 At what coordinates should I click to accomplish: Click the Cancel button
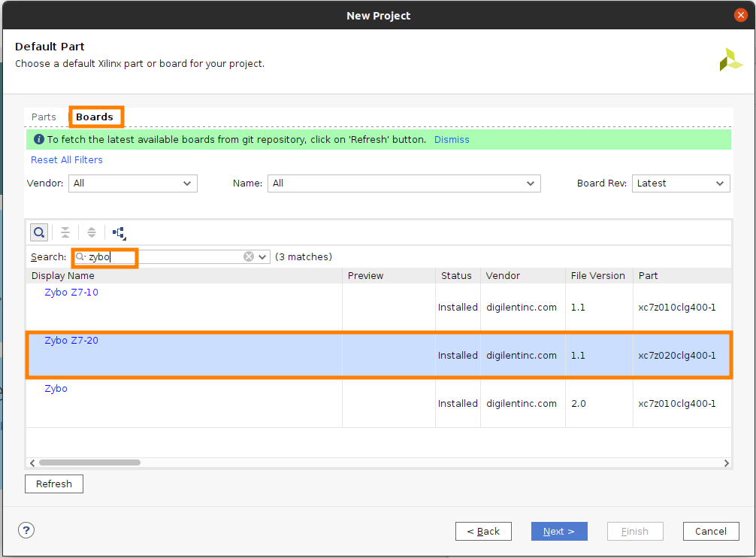(711, 531)
